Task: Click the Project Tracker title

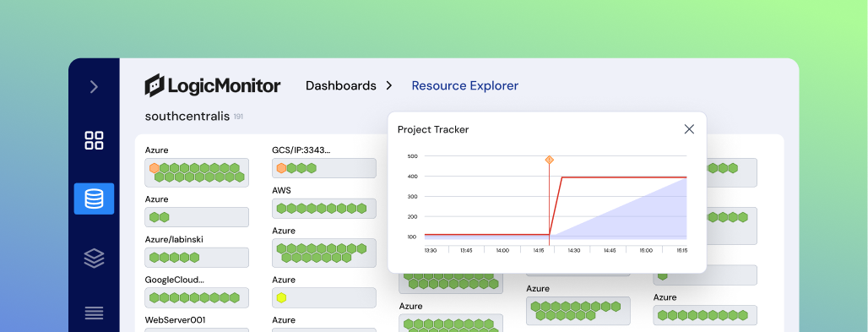Action: coord(433,130)
